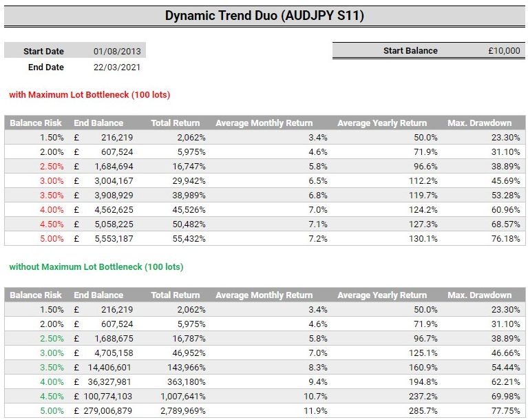Click Total Return 46,952% cell
The image size is (528, 420).
[x=189, y=353]
